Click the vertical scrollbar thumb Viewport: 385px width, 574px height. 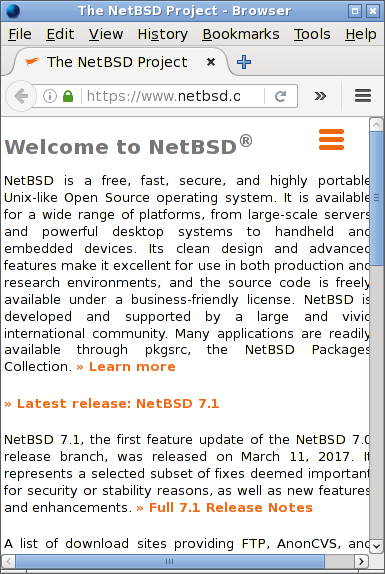376,198
